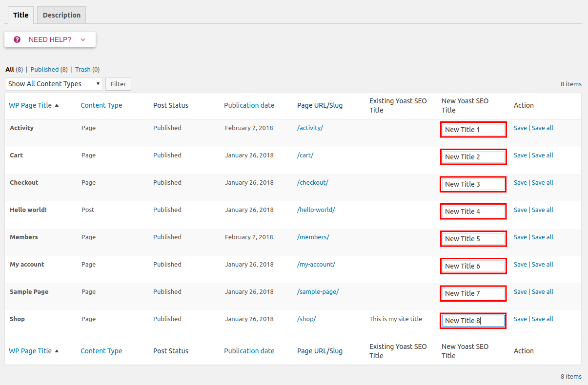Sort by Content Type column header
This screenshot has width=588, height=385.
coord(101,105)
